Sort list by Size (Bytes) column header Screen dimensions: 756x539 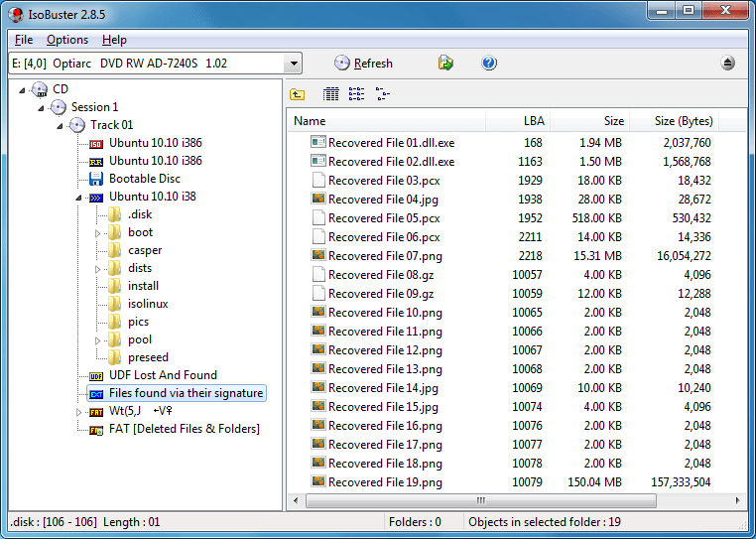(684, 121)
